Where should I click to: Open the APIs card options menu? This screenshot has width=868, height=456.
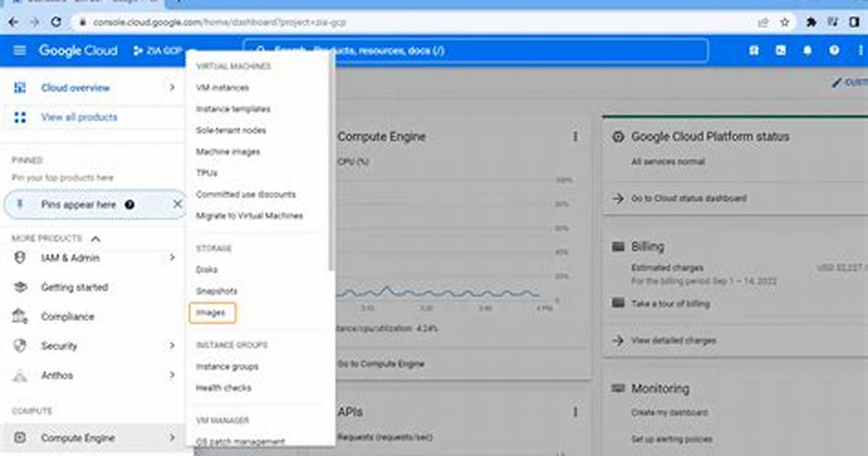[576, 412]
